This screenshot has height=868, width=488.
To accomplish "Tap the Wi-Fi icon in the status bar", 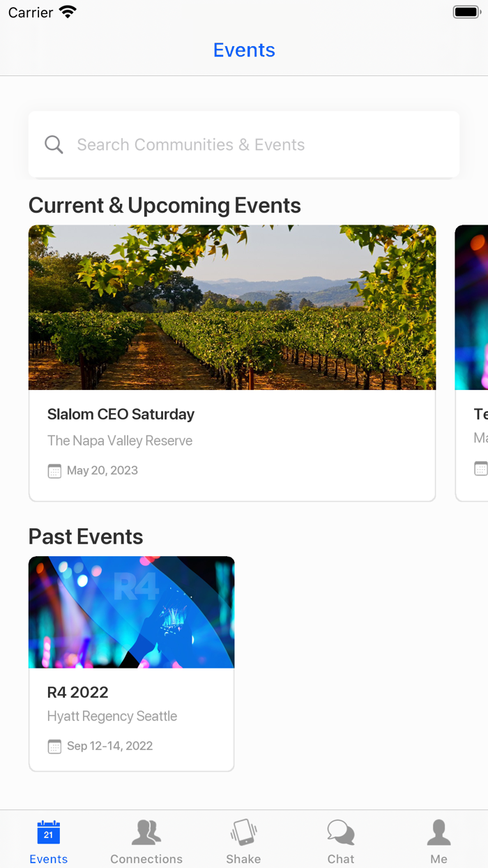I will point(67,11).
